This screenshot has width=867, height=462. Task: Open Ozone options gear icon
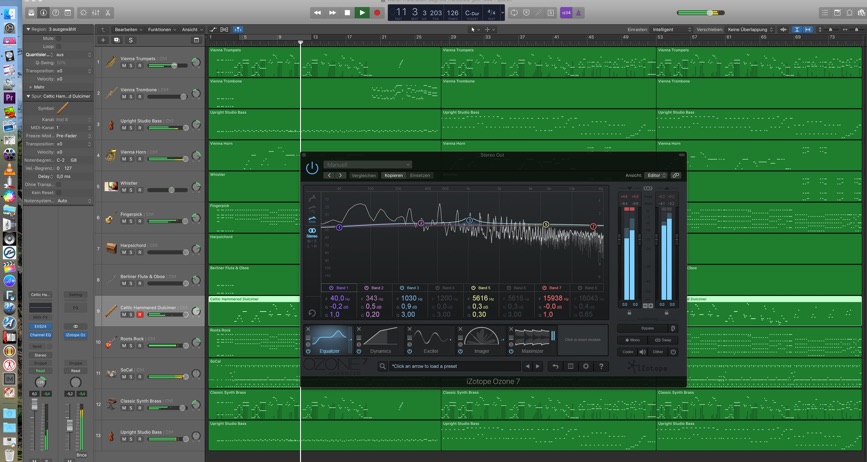(586, 366)
